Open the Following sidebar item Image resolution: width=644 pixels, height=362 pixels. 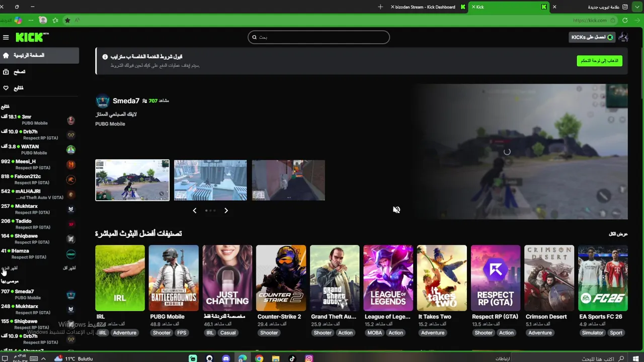tap(39, 88)
